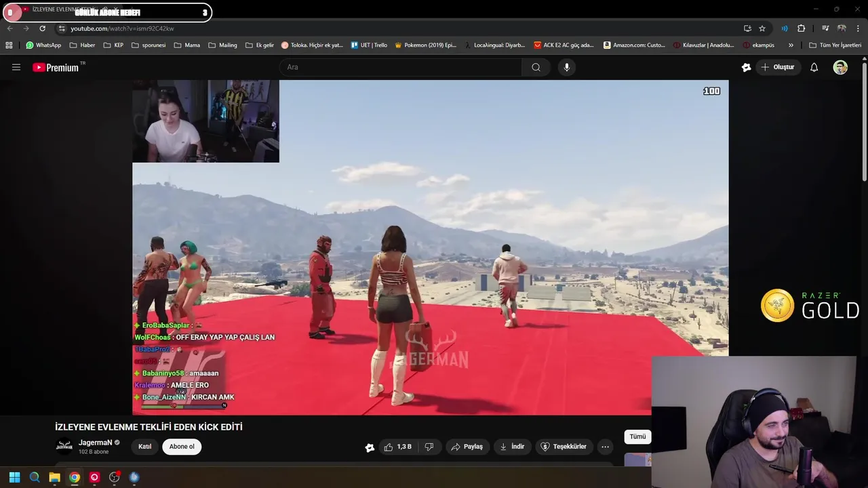Viewport: 868px width, 488px height.
Task: Open the Chrome media controls icon
Action: [x=825, y=28]
